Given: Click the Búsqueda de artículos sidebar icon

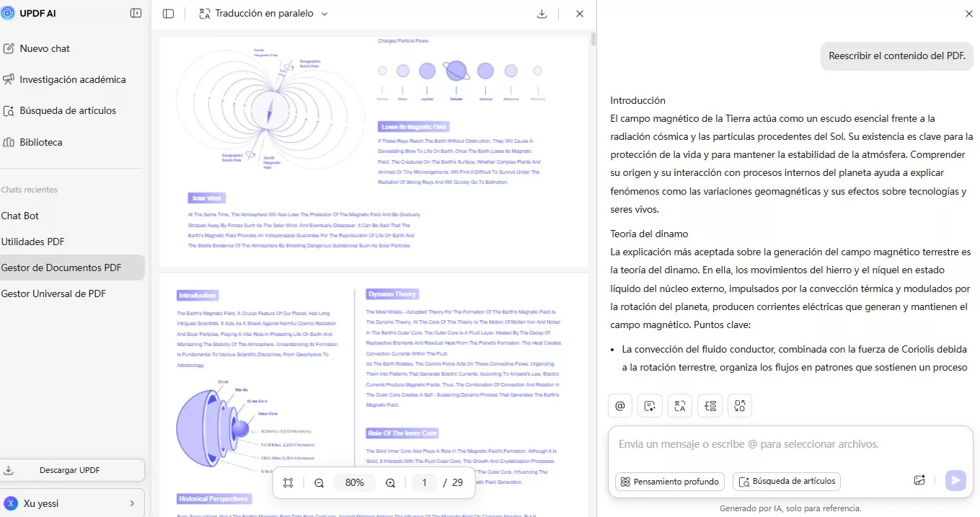Looking at the screenshot, I should (9, 111).
